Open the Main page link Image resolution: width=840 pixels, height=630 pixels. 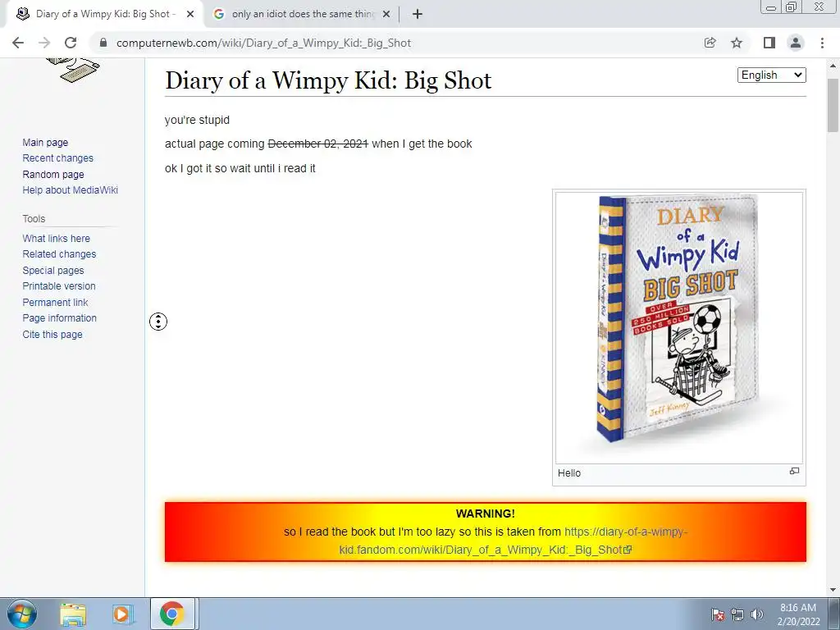[x=45, y=143]
